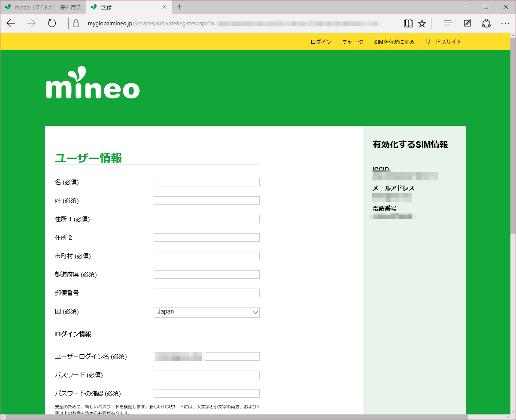Click the Share icon in toolbar

click(x=486, y=23)
